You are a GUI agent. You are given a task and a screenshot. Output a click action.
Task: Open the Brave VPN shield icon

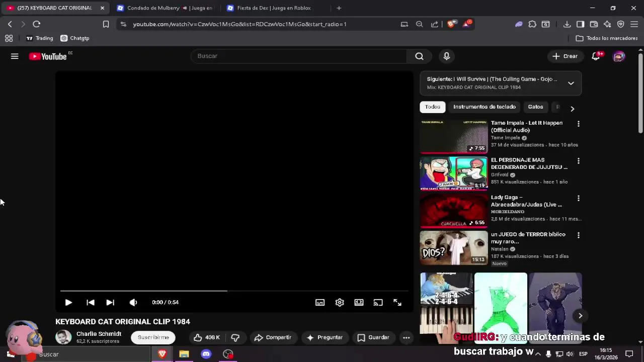pyautogui.click(x=621, y=24)
